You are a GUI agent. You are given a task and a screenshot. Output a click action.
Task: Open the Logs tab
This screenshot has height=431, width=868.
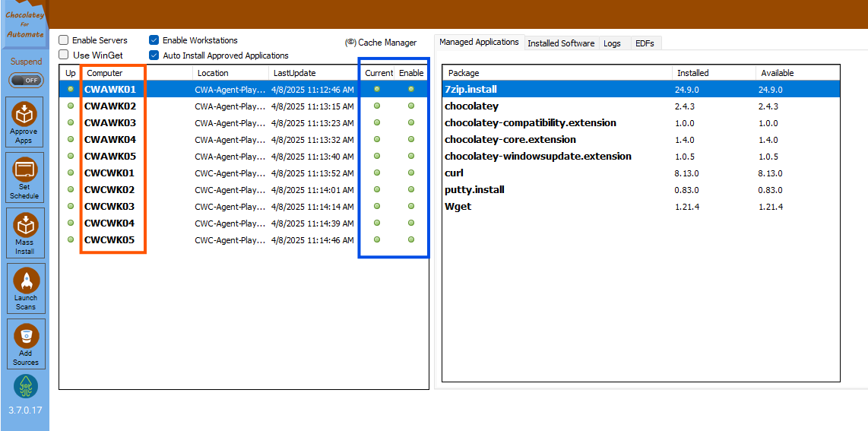613,43
